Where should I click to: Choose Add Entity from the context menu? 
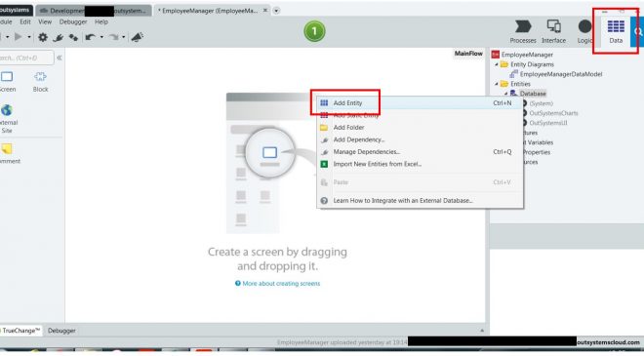[420, 103]
